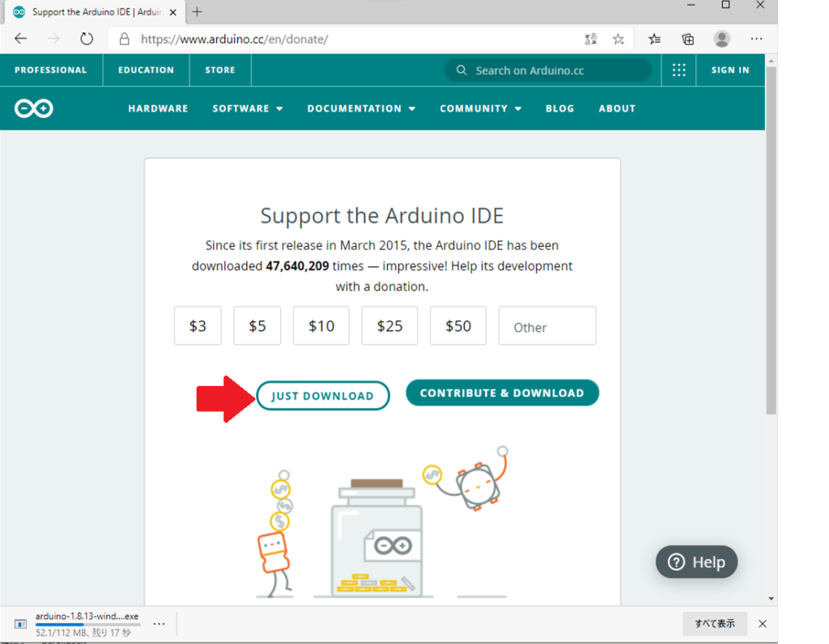The image size is (829, 644).
Task: Open the Arduino apps grid icon
Action: pyautogui.click(x=679, y=70)
